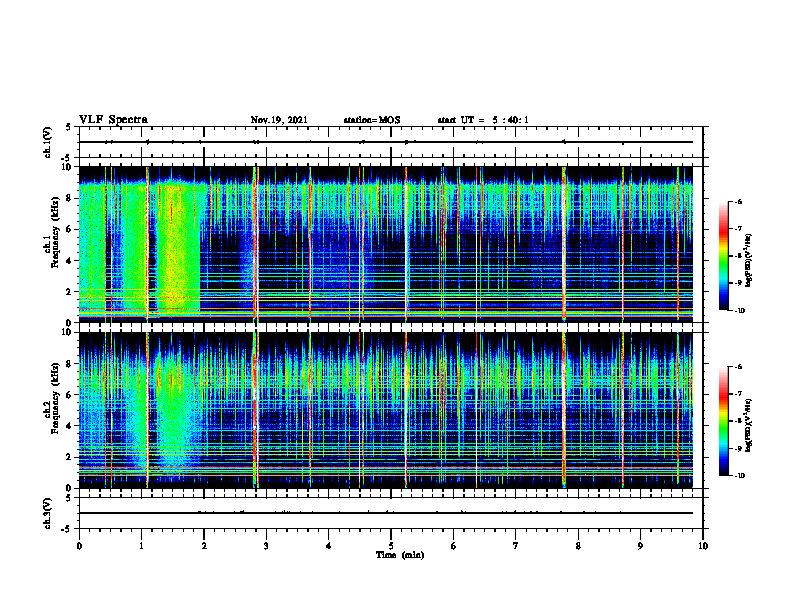Click the "ch.1(V)" waveform axis label
The height and width of the screenshot is (612, 792).
click(x=48, y=142)
